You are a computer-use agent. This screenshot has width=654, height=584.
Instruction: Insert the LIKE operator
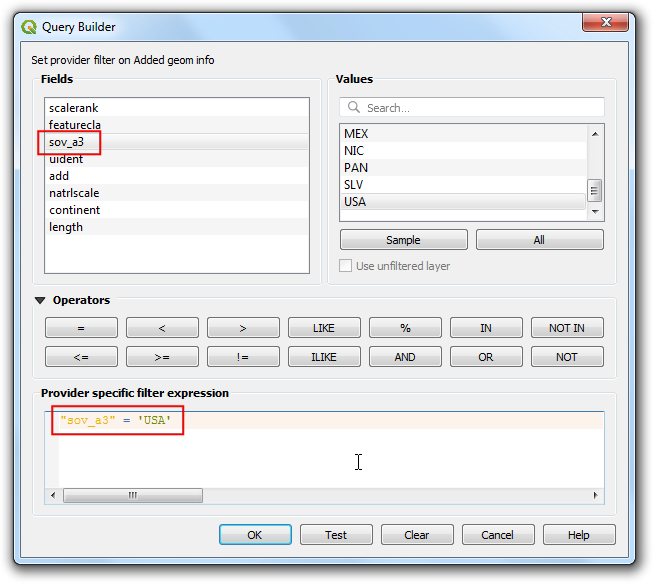(x=324, y=328)
